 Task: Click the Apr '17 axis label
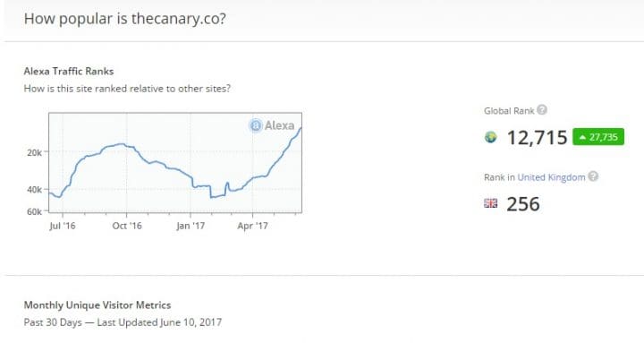click(252, 226)
